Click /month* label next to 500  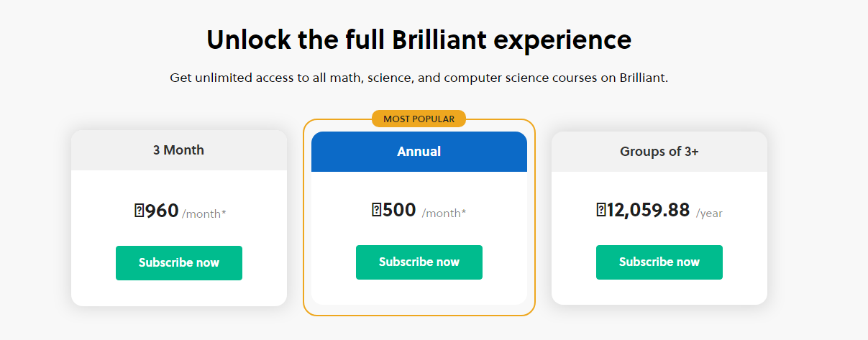(444, 213)
